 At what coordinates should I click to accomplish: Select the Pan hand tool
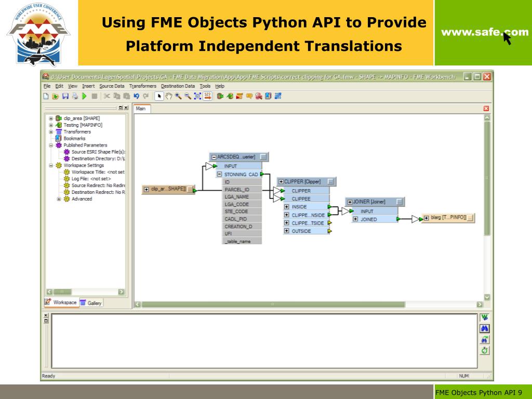click(169, 96)
